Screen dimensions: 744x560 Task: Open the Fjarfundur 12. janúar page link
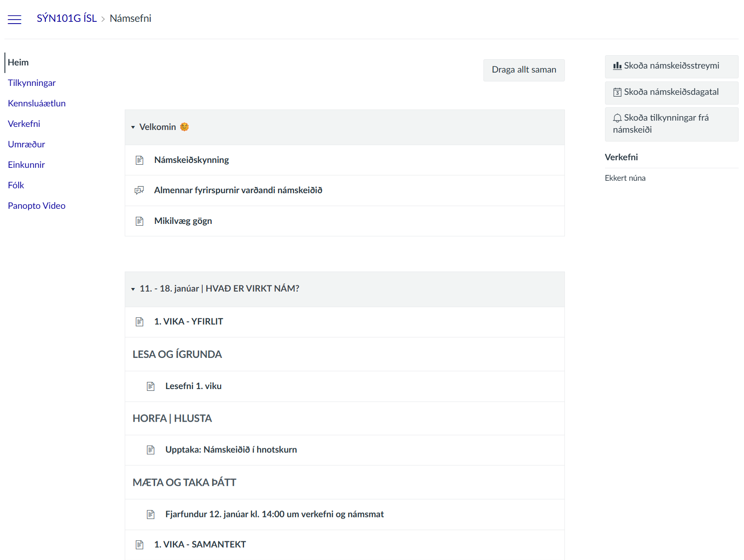point(274,514)
